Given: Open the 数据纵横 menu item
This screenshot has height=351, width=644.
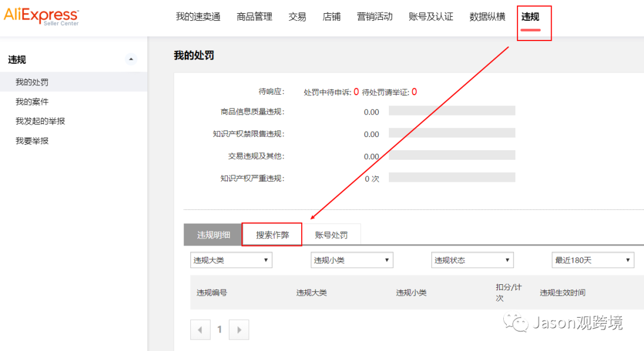Looking at the screenshot, I should 487,17.
